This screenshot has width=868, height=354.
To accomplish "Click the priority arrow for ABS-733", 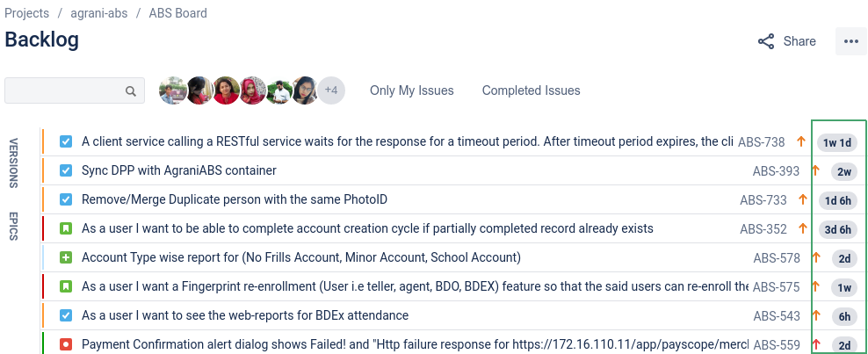I will [803, 199].
